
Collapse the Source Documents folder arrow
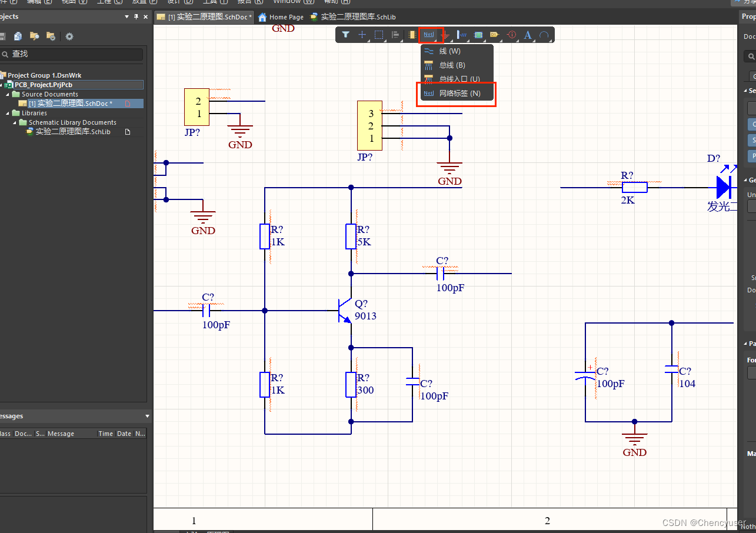coord(8,94)
